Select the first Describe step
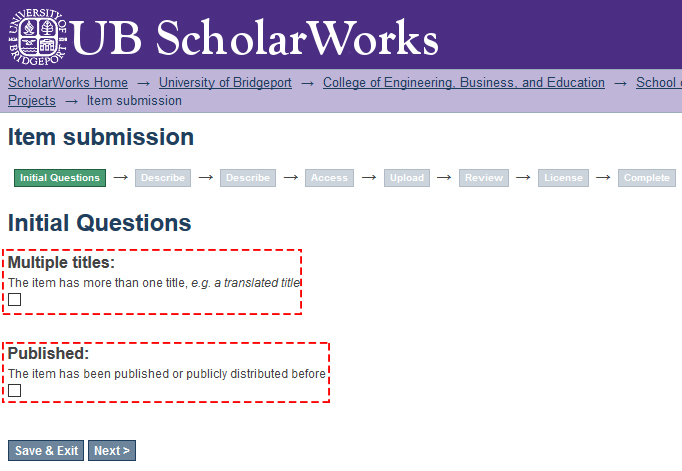 click(x=163, y=178)
